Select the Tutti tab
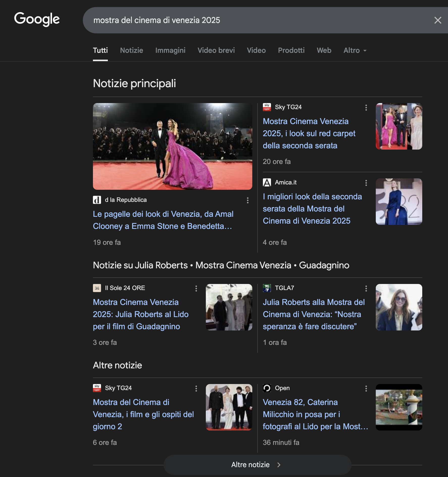 click(100, 50)
